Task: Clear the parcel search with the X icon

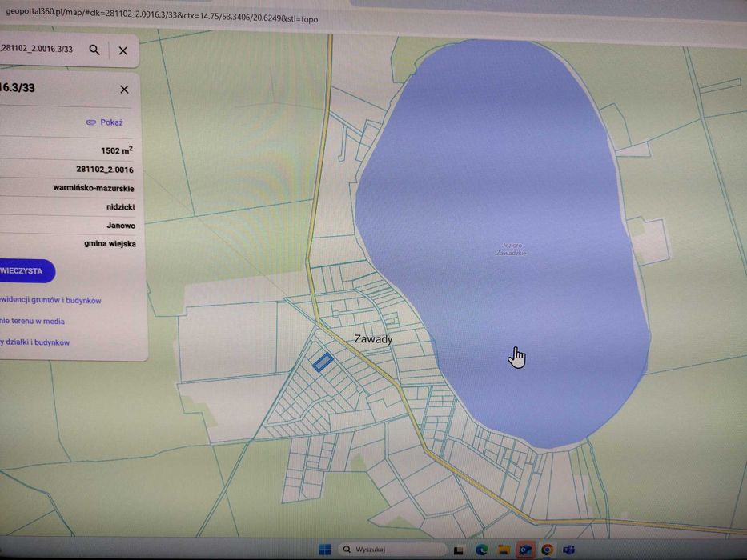Action: pyautogui.click(x=123, y=50)
